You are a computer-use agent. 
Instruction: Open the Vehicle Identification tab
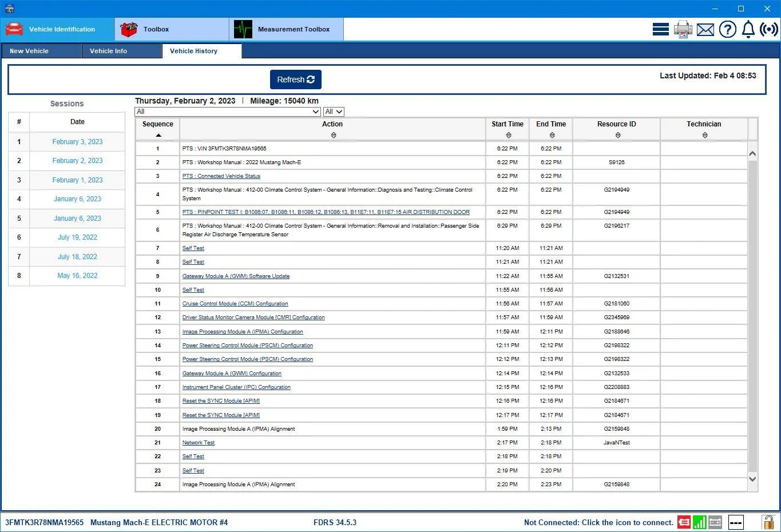coord(58,29)
